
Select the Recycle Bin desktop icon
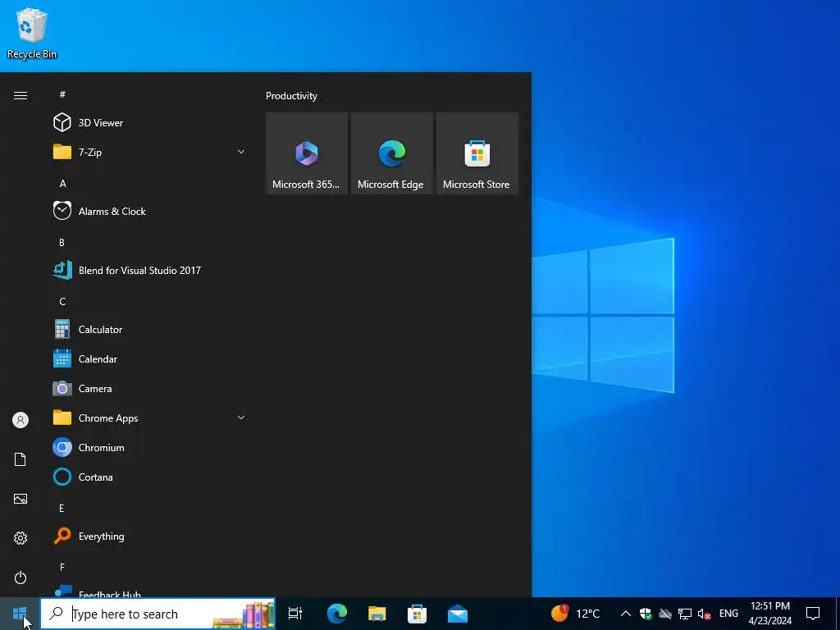point(32,33)
